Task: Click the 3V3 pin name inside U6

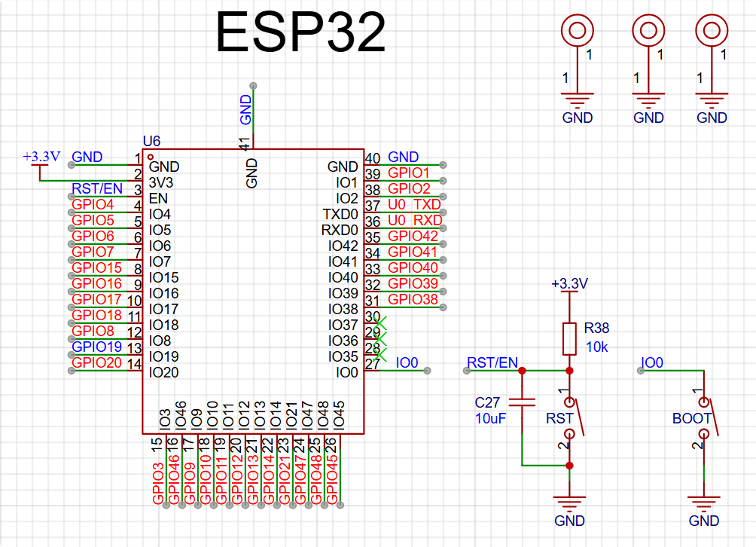Action: coord(161,183)
